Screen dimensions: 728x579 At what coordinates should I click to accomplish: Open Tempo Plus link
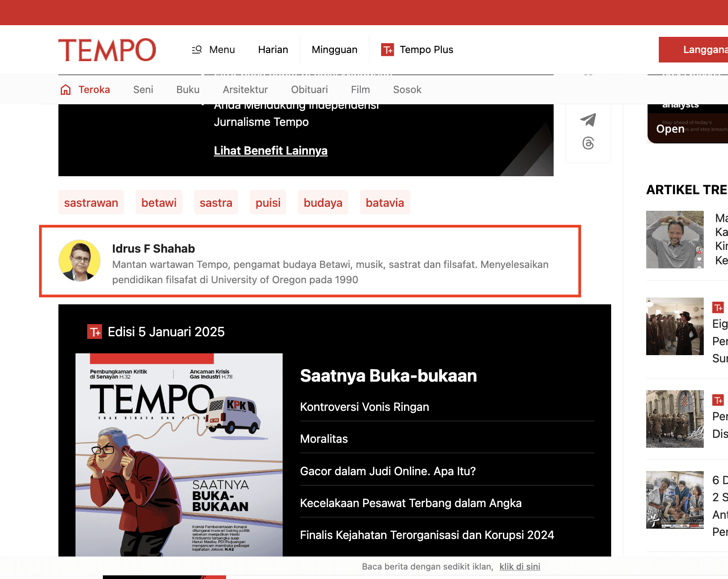426,49
